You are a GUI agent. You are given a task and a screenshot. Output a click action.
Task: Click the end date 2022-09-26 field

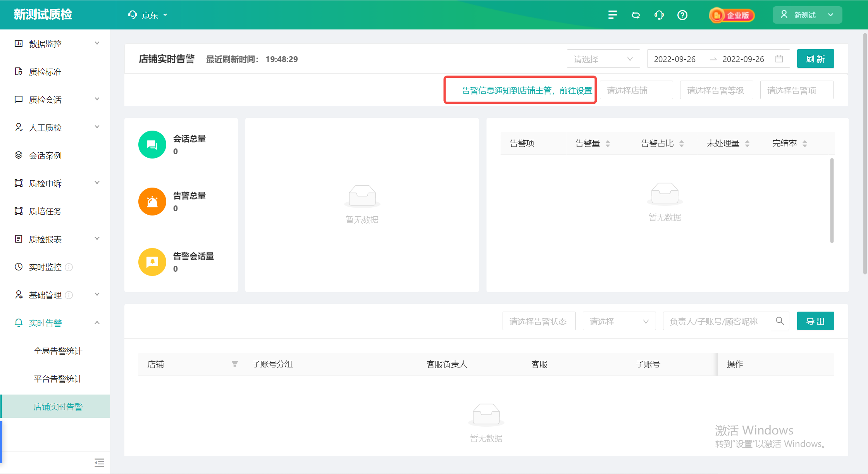[x=743, y=59]
